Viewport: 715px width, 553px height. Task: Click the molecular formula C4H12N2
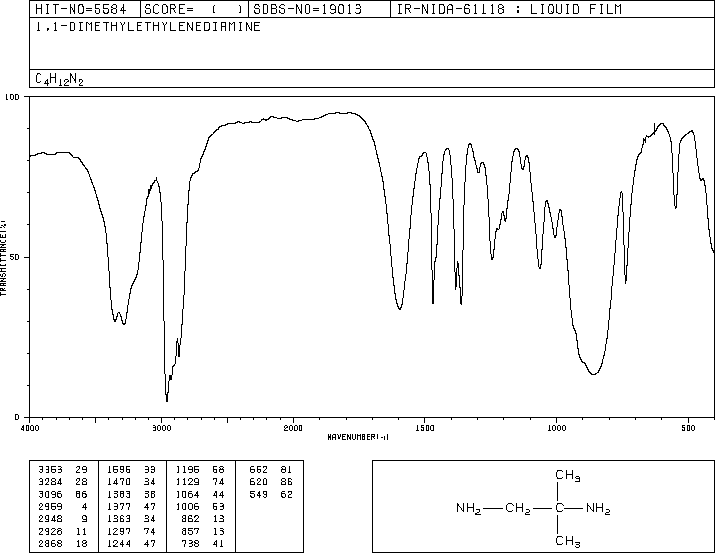point(59,79)
